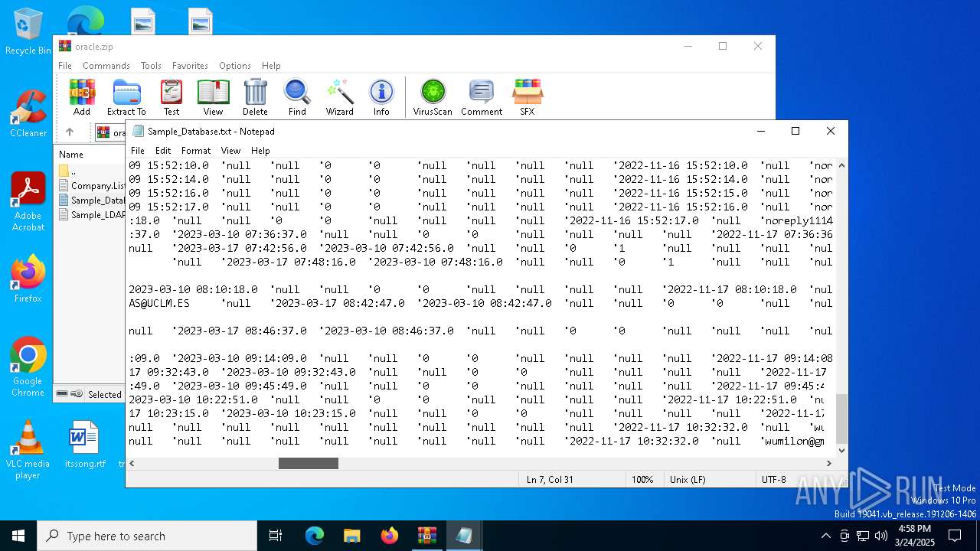Maximize the Notepad window

795,131
